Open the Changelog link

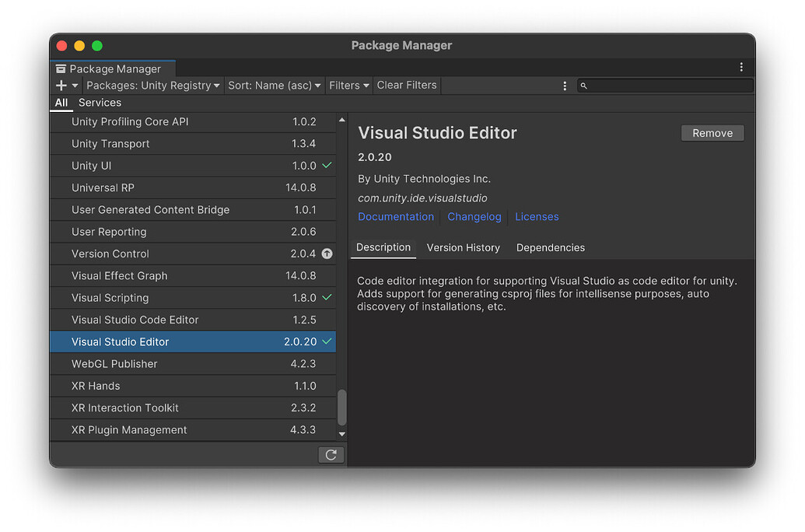tap(474, 216)
